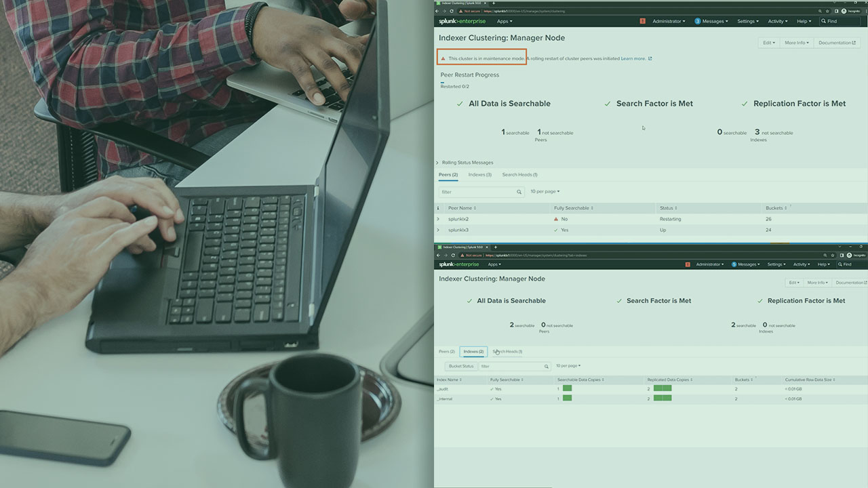
Task: Click the Bucket Status button
Action: coord(461,367)
